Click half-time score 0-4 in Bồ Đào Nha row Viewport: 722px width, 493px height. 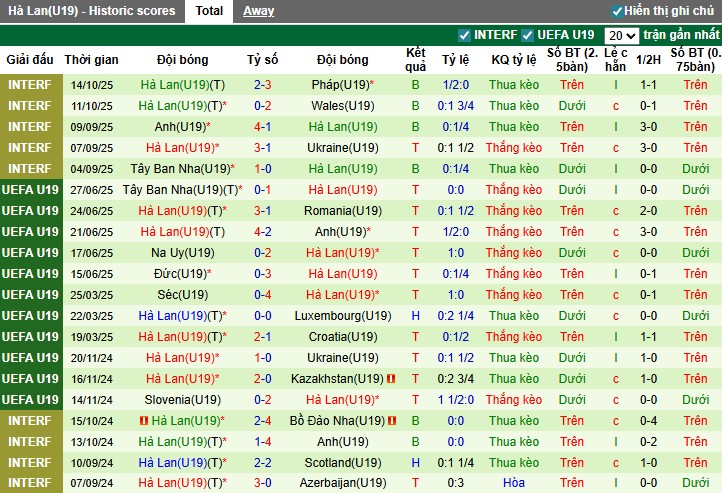click(x=648, y=421)
